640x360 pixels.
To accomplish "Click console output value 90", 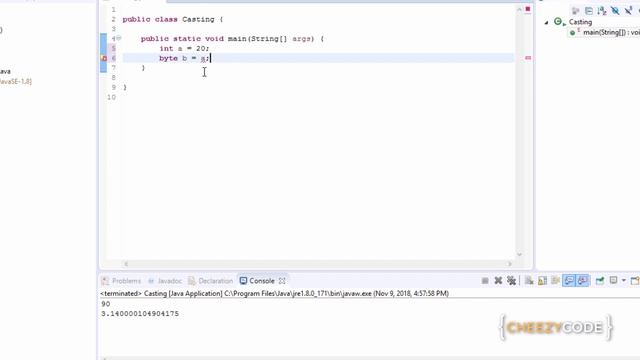I will click(x=106, y=304).
